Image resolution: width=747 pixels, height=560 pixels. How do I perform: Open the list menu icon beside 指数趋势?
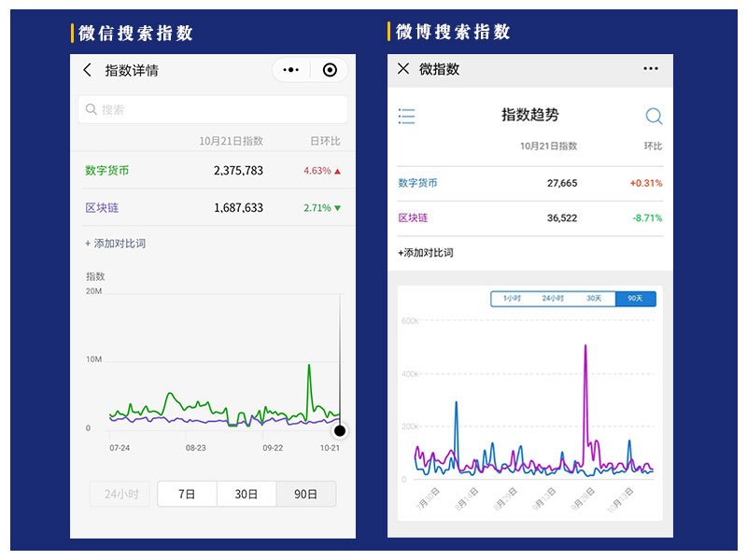tap(406, 116)
